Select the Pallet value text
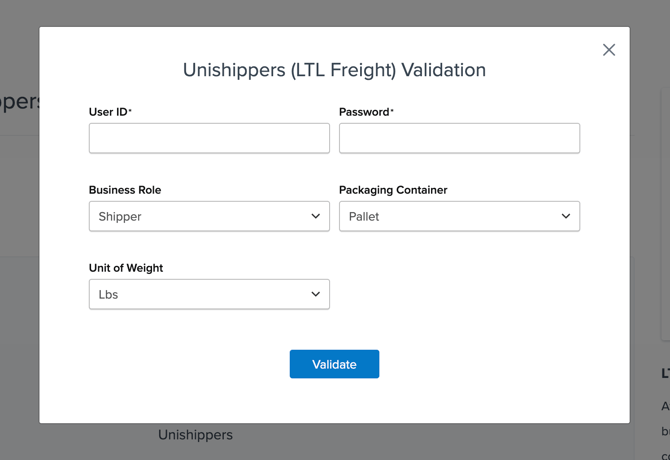Screen dimensions: 670x460 coord(364,216)
